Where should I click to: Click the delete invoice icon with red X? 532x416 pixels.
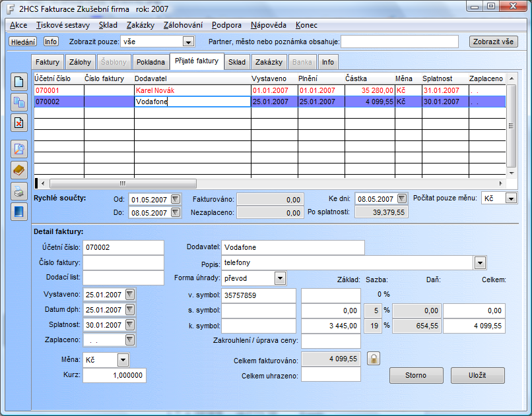(18, 122)
